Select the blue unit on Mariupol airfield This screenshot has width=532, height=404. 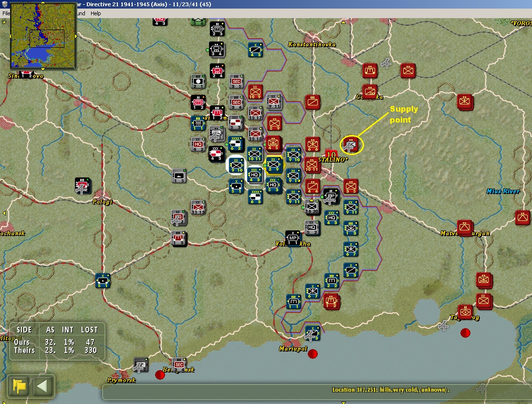click(313, 333)
